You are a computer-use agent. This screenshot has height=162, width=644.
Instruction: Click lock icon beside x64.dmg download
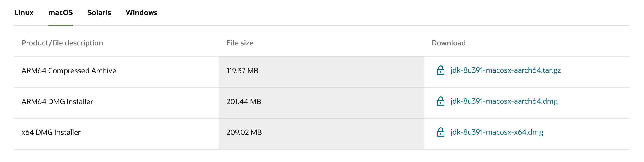[x=441, y=132]
